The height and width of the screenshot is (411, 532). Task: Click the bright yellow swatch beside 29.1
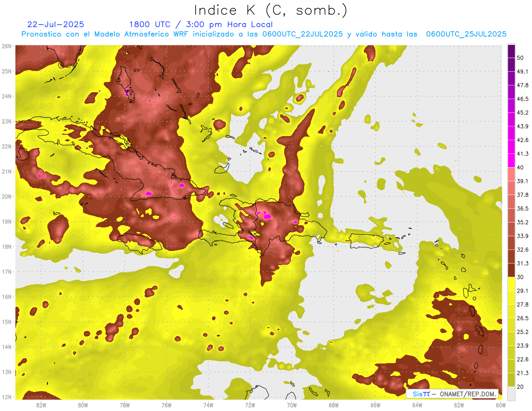tap(511, 284)
